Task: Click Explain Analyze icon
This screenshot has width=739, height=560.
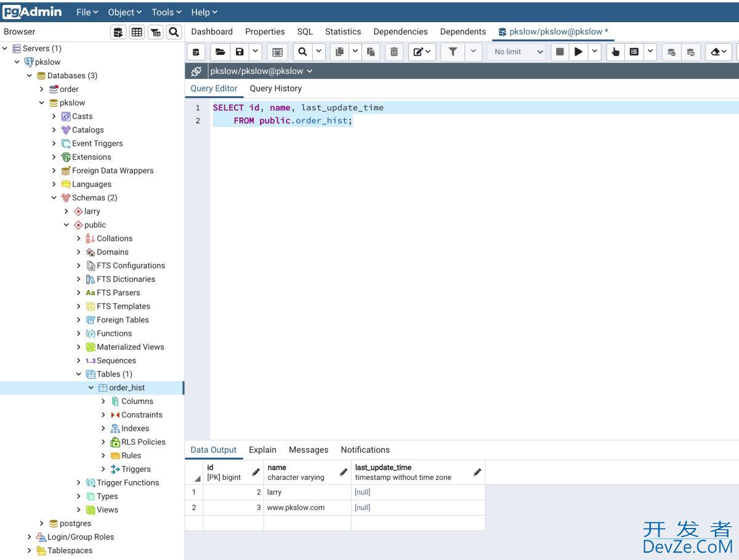Action: tap(634, 52)
